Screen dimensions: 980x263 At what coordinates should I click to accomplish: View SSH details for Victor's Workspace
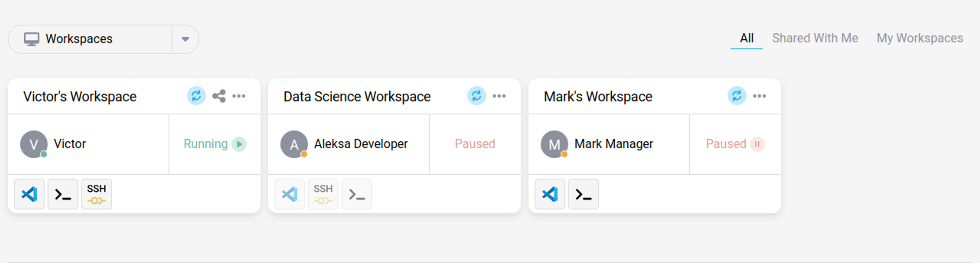97,194
